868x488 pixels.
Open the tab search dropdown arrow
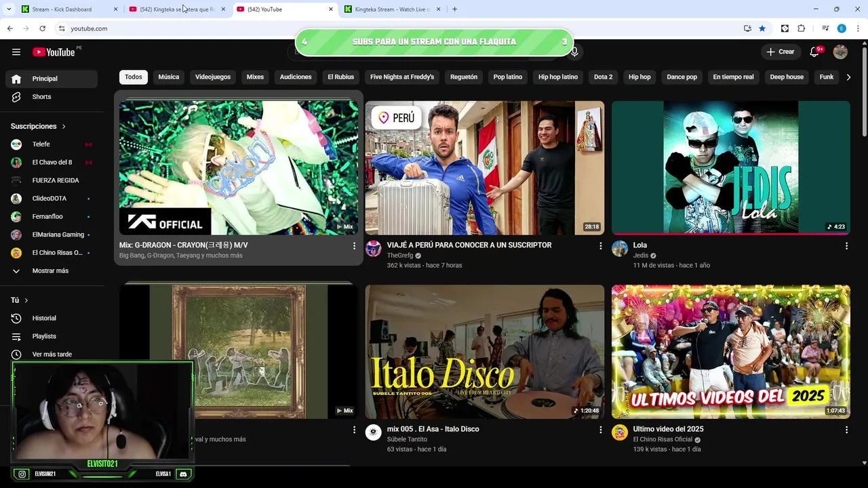9,9
